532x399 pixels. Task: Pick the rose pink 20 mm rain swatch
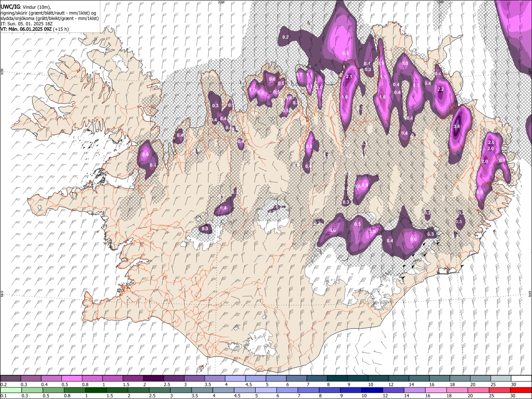478,390
